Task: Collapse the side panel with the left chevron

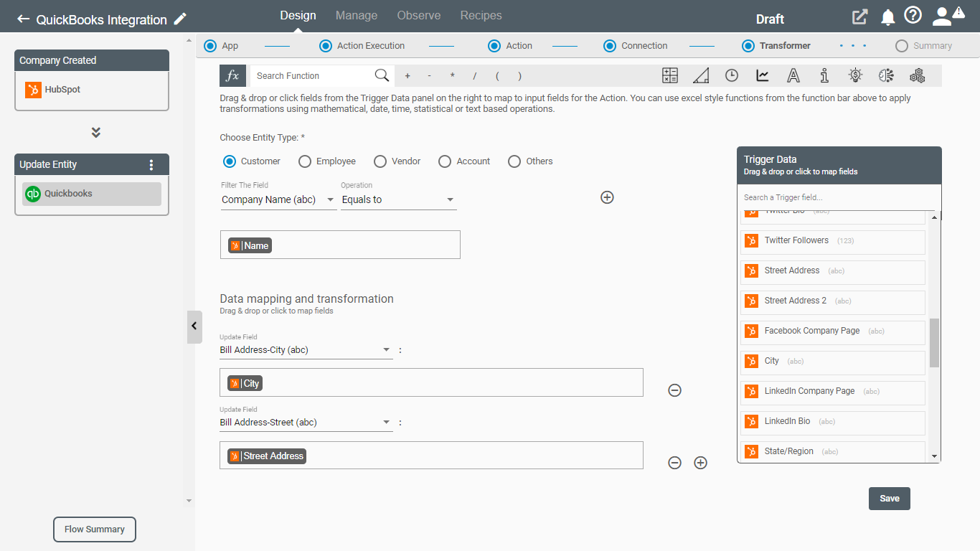Action: click(194, 326)
